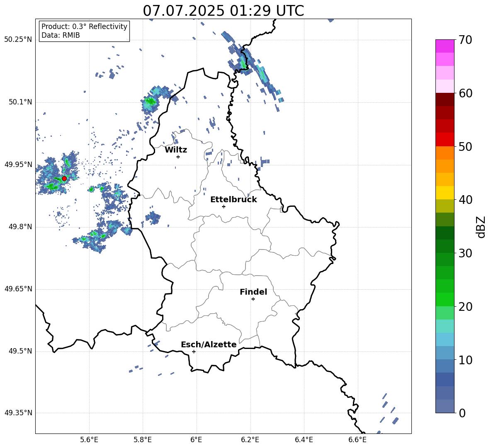Pick the orange colorbar segment below 50
This screenshot has width=491, height=448.
tap(445, 153)
